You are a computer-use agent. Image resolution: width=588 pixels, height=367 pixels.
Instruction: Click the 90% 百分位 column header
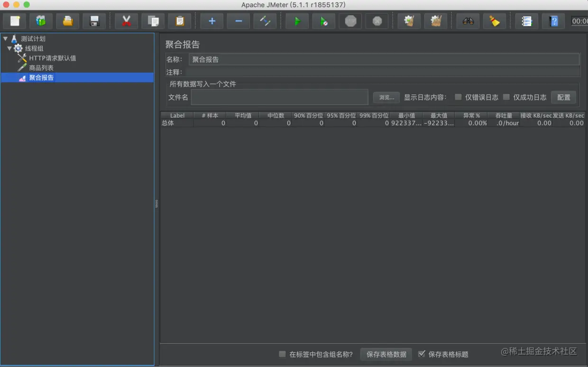308,115
